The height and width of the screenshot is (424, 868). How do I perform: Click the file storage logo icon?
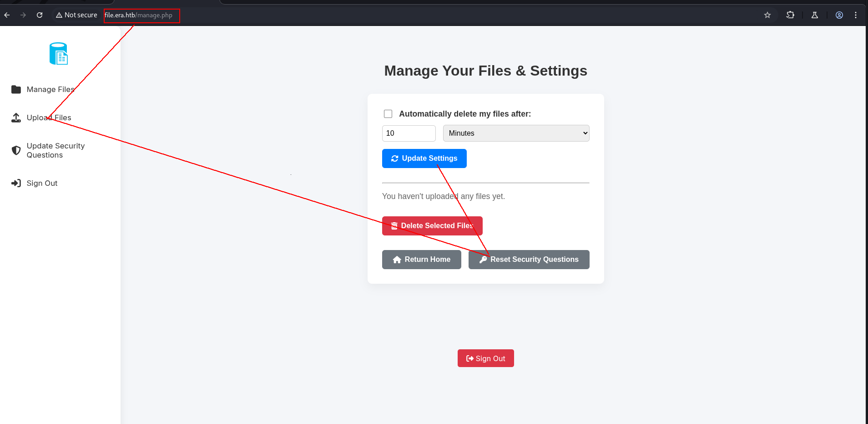point(59,54)
